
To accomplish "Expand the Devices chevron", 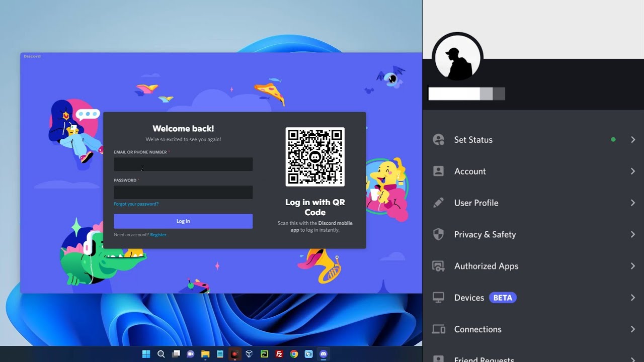I will 633,298.
